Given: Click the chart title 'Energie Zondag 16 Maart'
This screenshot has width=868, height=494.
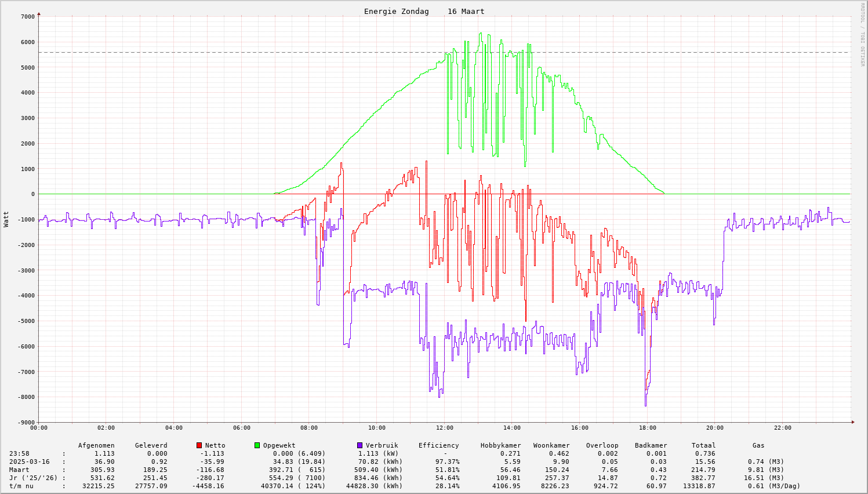Looking at the screenshot, I should coord(424,12).
